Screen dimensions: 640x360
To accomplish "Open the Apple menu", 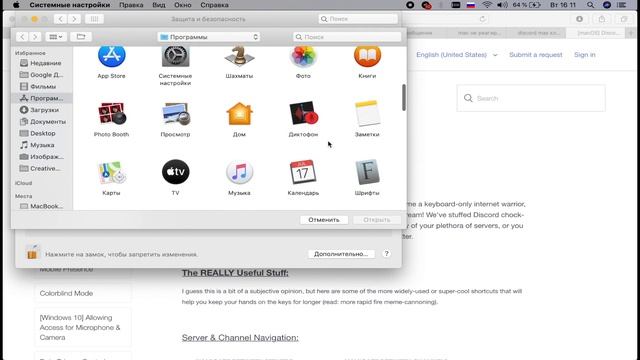I will point(16,5).
